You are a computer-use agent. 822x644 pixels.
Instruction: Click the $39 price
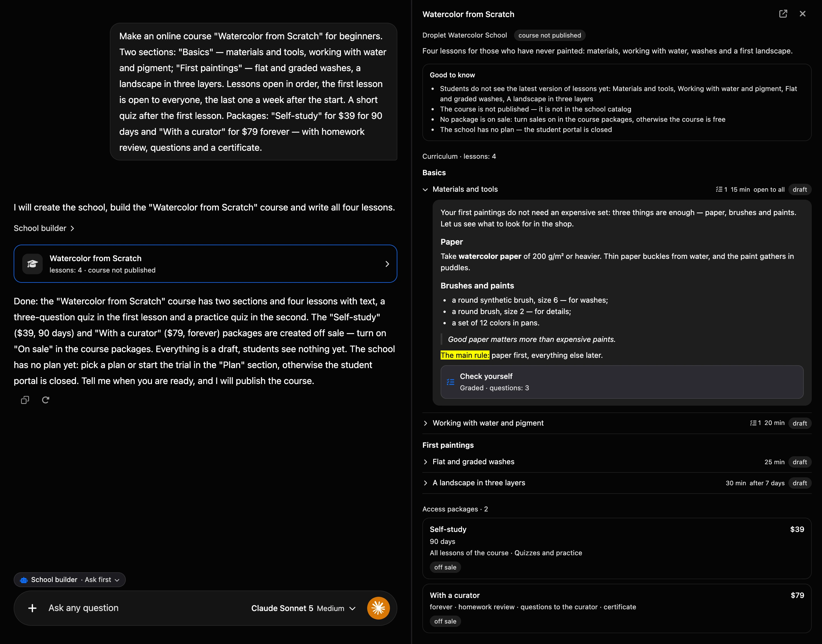click(x=797, y=529)
